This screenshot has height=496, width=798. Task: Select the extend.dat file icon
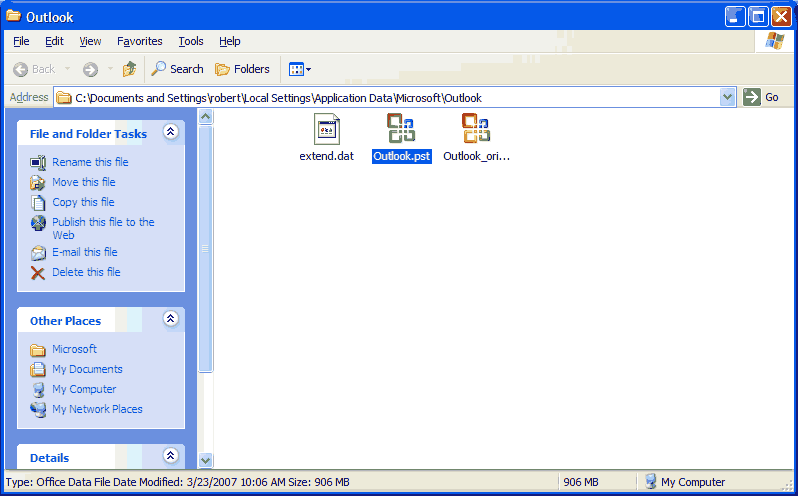click(327, 129)
